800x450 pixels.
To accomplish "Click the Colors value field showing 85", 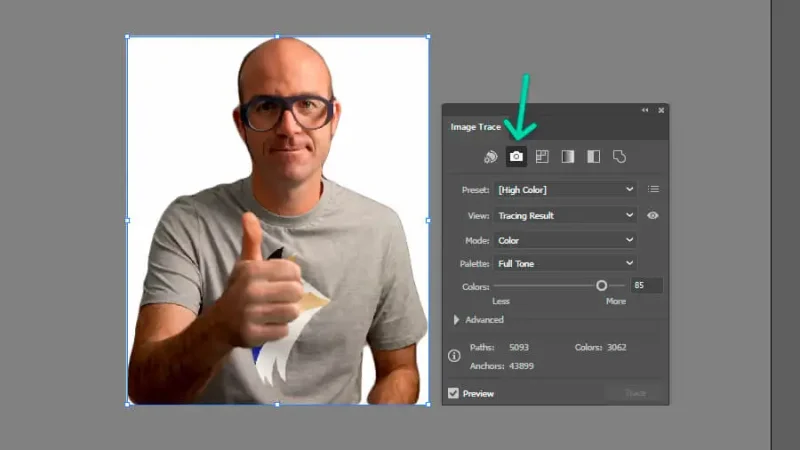I will pyautogui.click(x=646, y=285).
